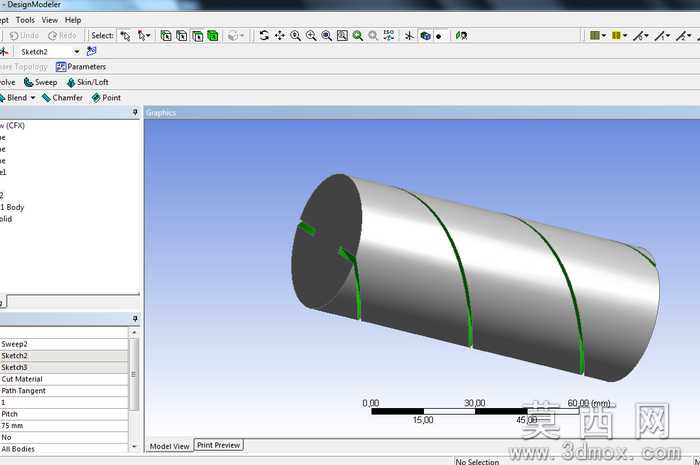Click the Sweep feature button

coord(40,82)
